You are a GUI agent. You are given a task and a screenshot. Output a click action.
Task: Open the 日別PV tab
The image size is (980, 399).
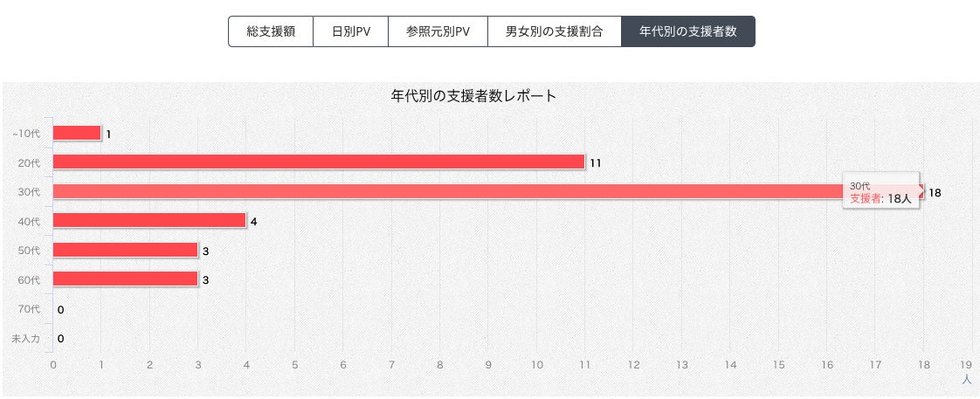[x=350, y=31]
